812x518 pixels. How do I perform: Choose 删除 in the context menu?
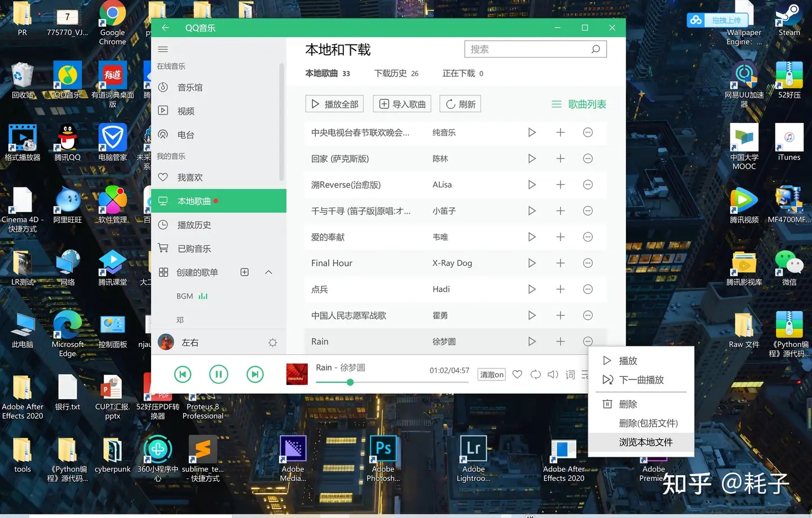click(641, 404)
